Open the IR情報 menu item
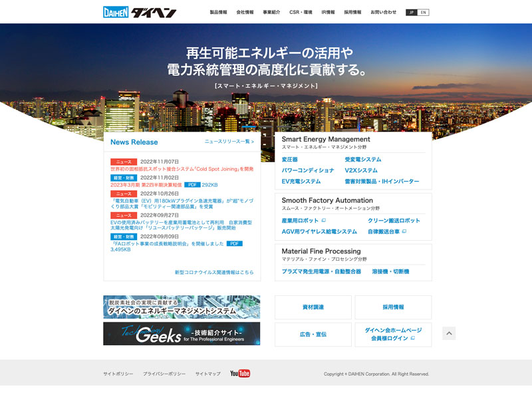This screenshot has height=399, width=532. pos(328,12)
